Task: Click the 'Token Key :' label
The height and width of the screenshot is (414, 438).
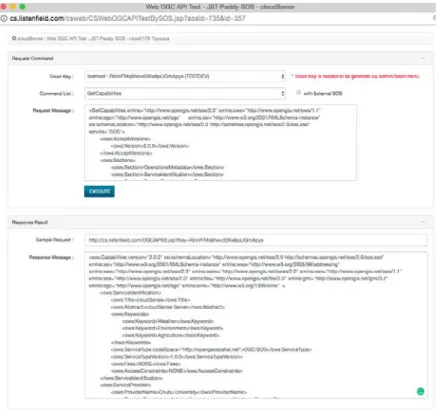Action: 61,76
